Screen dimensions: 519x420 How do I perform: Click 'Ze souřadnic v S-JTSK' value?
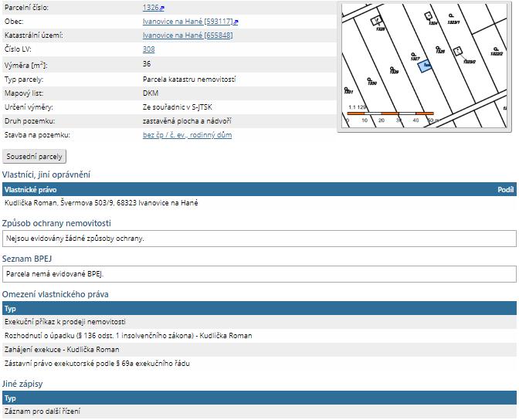coord(178,107)
